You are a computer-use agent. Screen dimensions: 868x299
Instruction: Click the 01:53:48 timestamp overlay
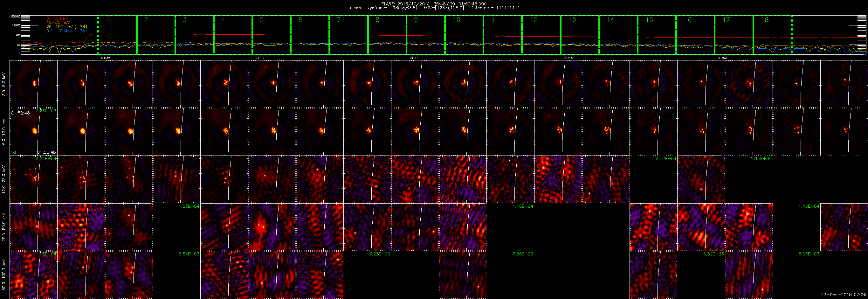(46, 152)
